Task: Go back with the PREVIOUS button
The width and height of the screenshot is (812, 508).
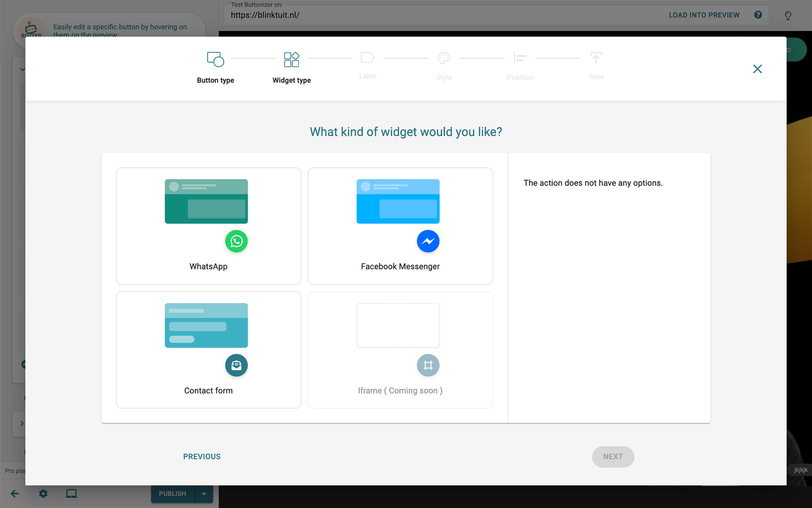Action: point(202,457)
